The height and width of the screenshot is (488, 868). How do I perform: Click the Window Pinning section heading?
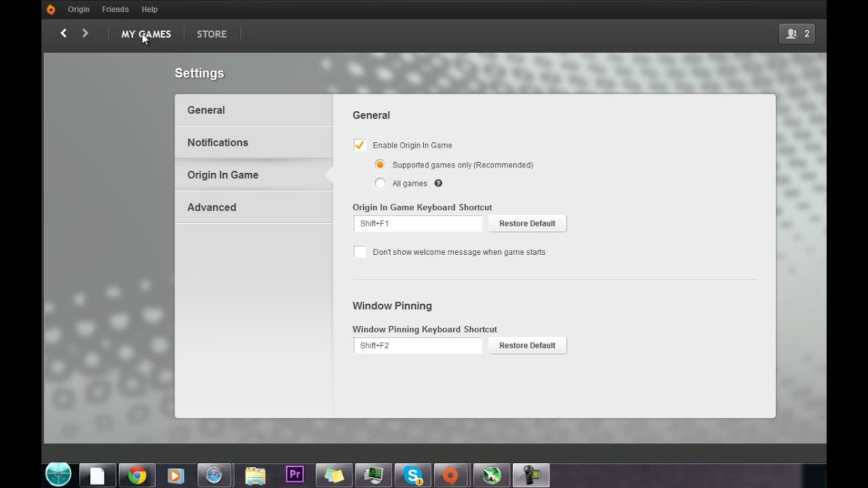click(392, 306)
